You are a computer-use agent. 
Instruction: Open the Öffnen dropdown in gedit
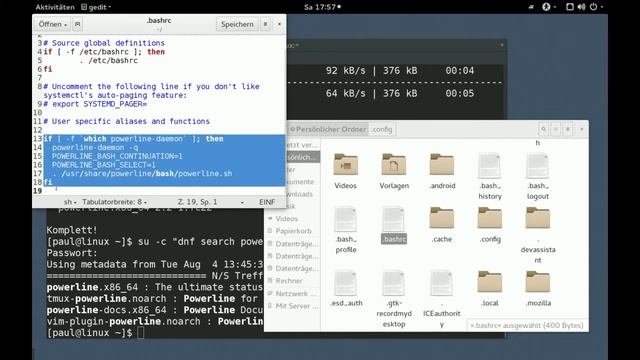coord(53,24)
